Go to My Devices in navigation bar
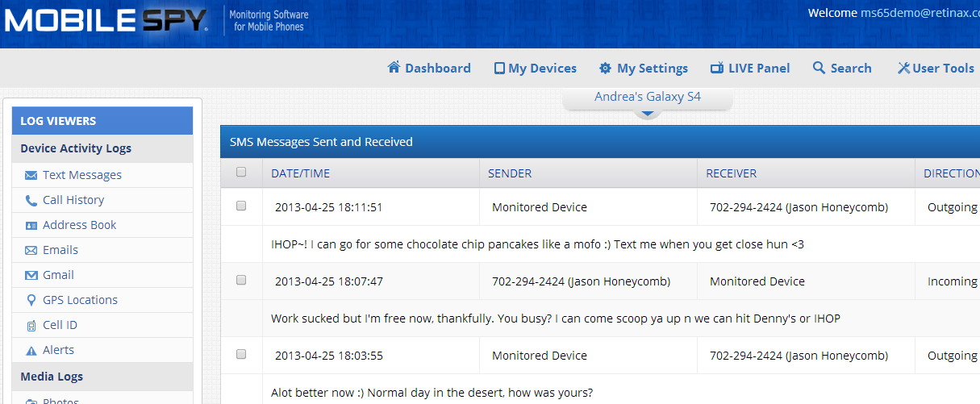Image resolution: width=980 pixels, height=404 pixels. [536, 69]
